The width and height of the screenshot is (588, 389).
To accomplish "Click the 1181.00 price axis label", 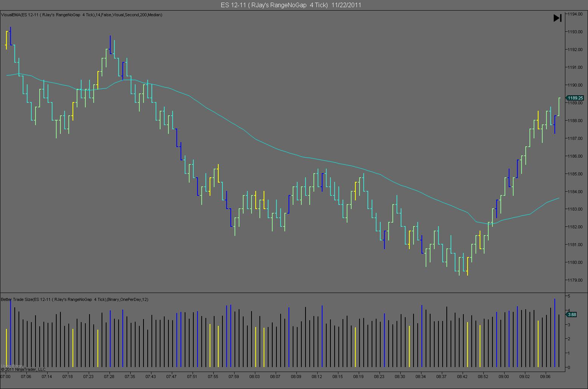I will coord(575,245).
